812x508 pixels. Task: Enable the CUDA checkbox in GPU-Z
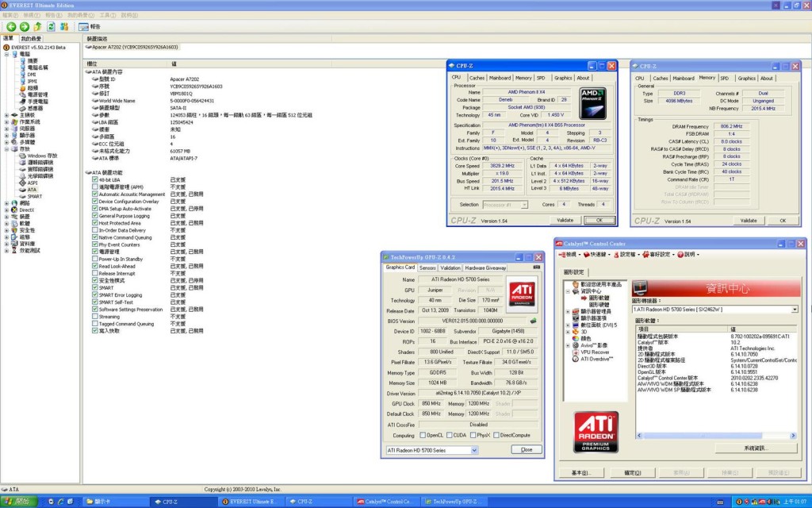point(449,436)
